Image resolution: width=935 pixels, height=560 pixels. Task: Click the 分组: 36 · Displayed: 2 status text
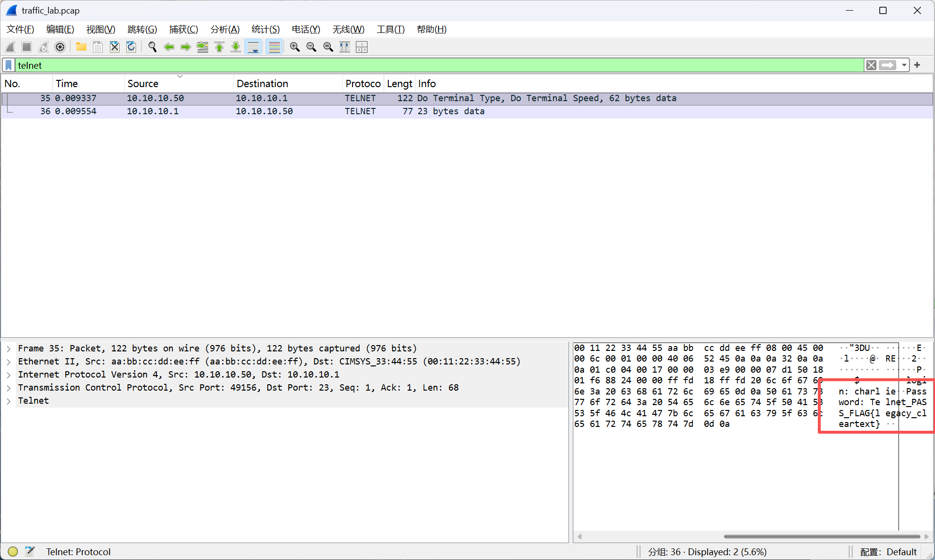coord(707,552)
